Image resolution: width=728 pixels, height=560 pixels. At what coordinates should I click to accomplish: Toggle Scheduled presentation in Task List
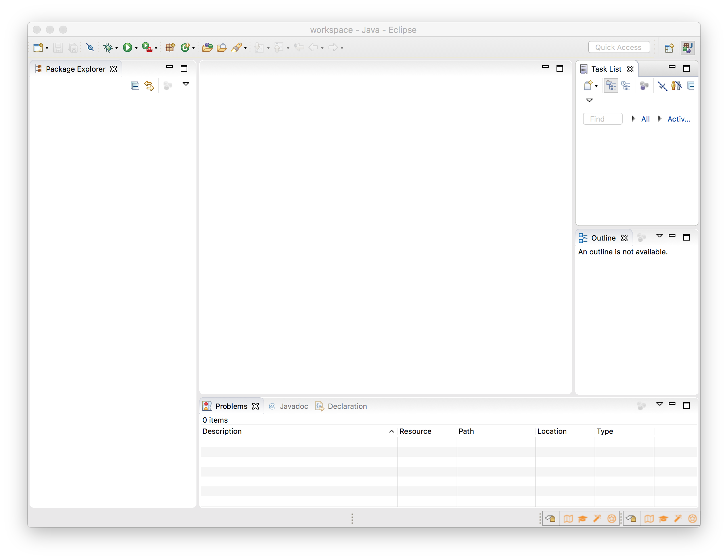pos(626,86)
